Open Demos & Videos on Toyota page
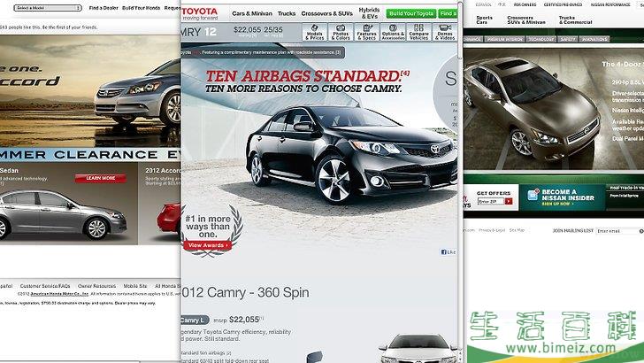The height and width of the screenshot is (363, 644). (x=445, y=33)
